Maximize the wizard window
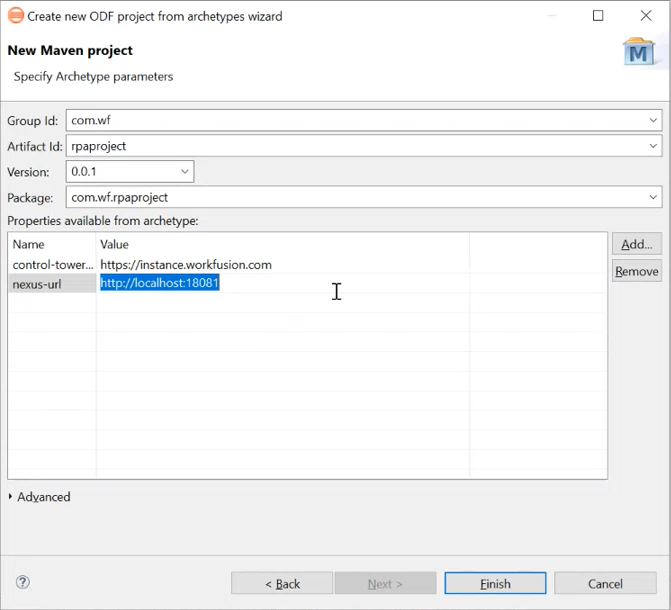 tap(598, 16)
